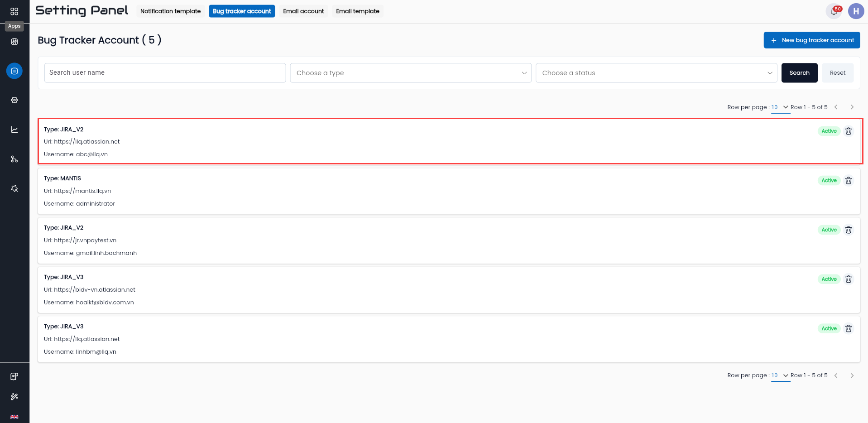Open the settings gear in sidebar
The height and width of the screenshot is (423, 868).
[x=14, y=100]
